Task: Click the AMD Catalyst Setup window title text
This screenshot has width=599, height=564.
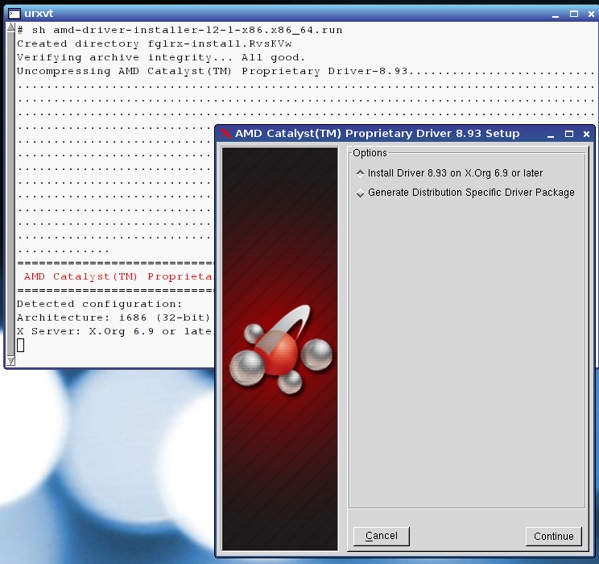Action: click(377, 133)
